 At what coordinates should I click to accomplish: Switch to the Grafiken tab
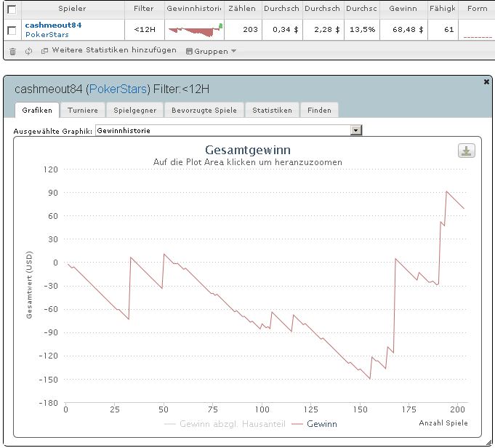coord(37,111)
